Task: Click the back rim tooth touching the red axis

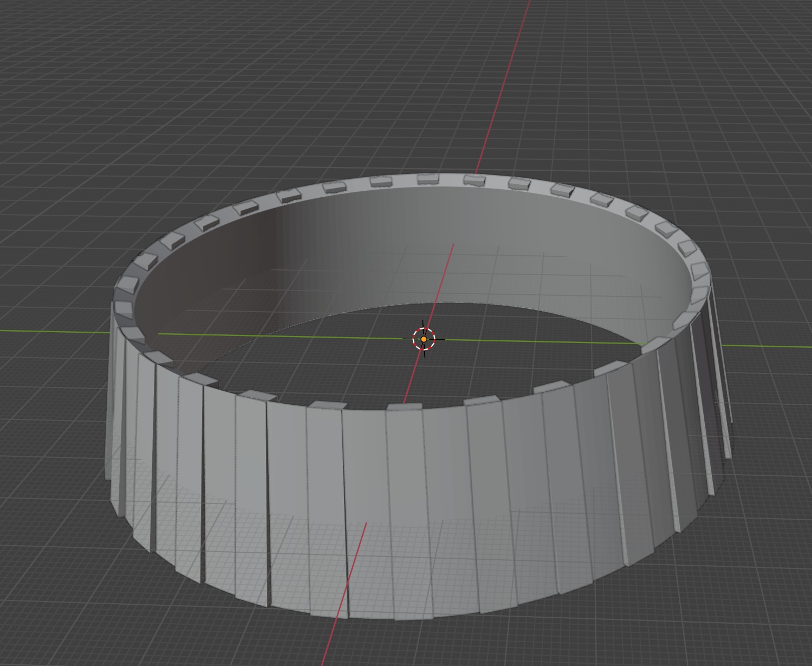Action: click(x=475, y=180)
